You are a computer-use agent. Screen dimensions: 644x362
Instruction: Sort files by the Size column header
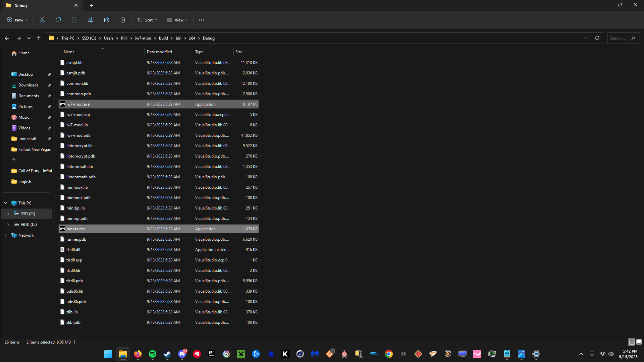coord(246,52)
